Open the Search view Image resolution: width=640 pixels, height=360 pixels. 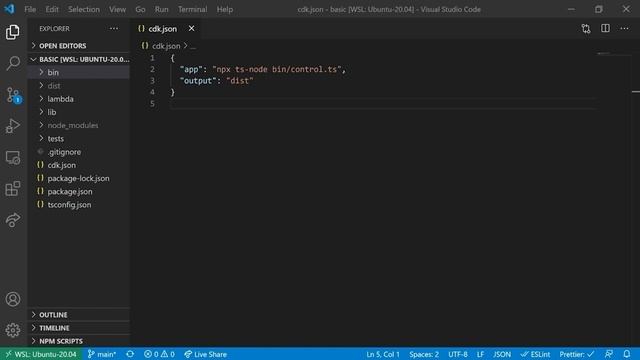(13, 63)
